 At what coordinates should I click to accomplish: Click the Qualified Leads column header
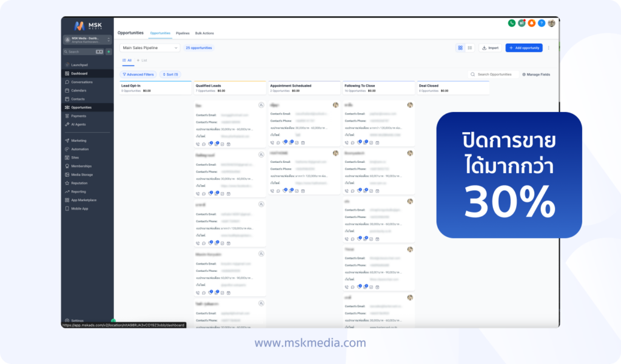click(230, 88)
